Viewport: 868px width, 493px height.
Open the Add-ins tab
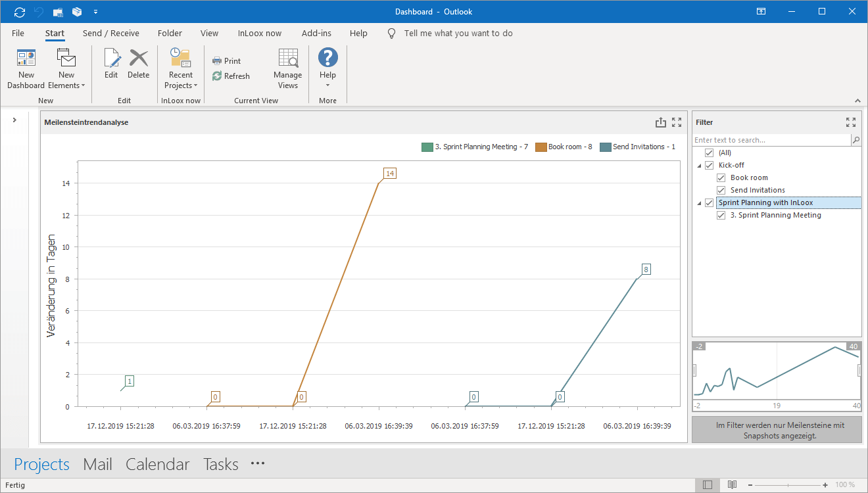(x=316, y=33)
